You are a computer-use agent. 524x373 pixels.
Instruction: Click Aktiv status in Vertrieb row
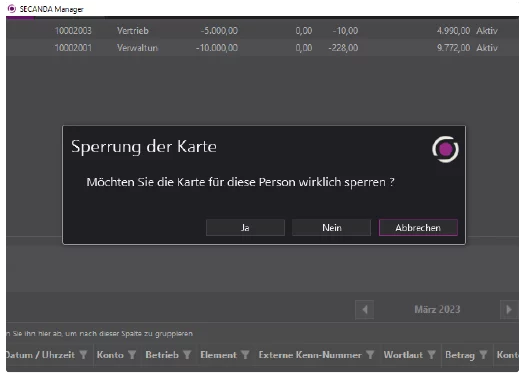[487, 31]
